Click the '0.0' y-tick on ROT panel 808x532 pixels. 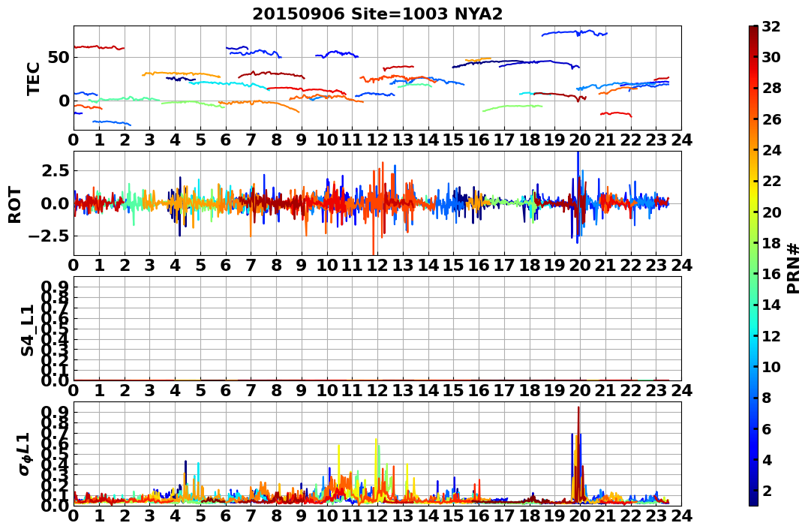coord(55,203)
